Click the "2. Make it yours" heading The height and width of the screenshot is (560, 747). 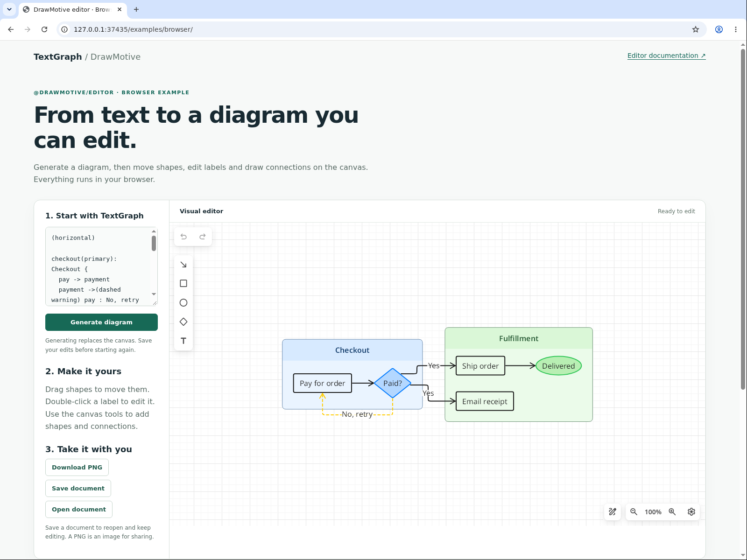83,371
